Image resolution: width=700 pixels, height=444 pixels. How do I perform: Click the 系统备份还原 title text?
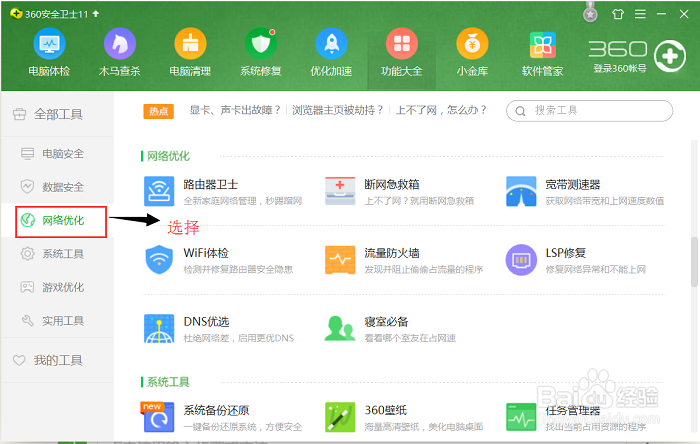(x=217, y=410)
